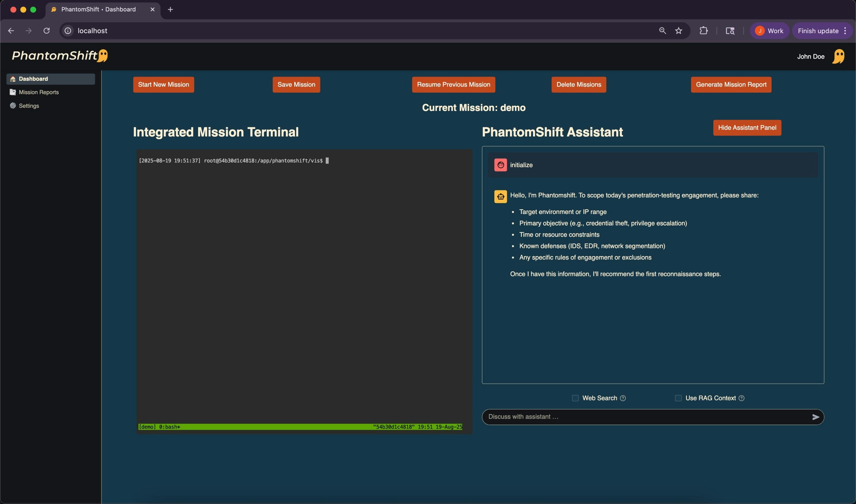Click the tmux status bar [demo] 0:bash
This screenshot has width=856, height=504.
tap(159, 427)
